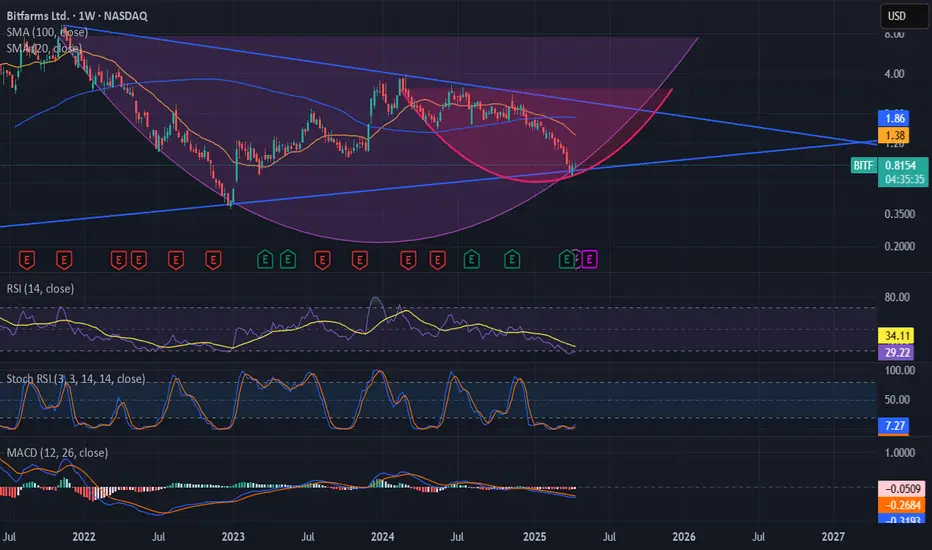
Task: Open the May 2022 red earnings marker
Action: (138, 260)
